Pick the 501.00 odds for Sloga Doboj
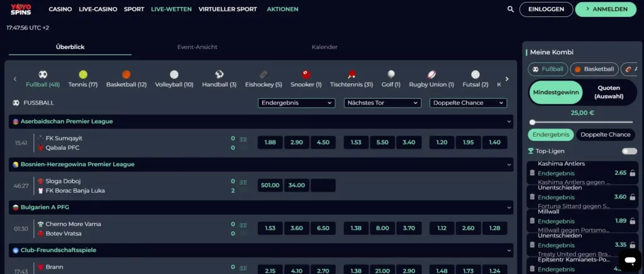The height and width of the screenshot is (274, 644). 270,185
